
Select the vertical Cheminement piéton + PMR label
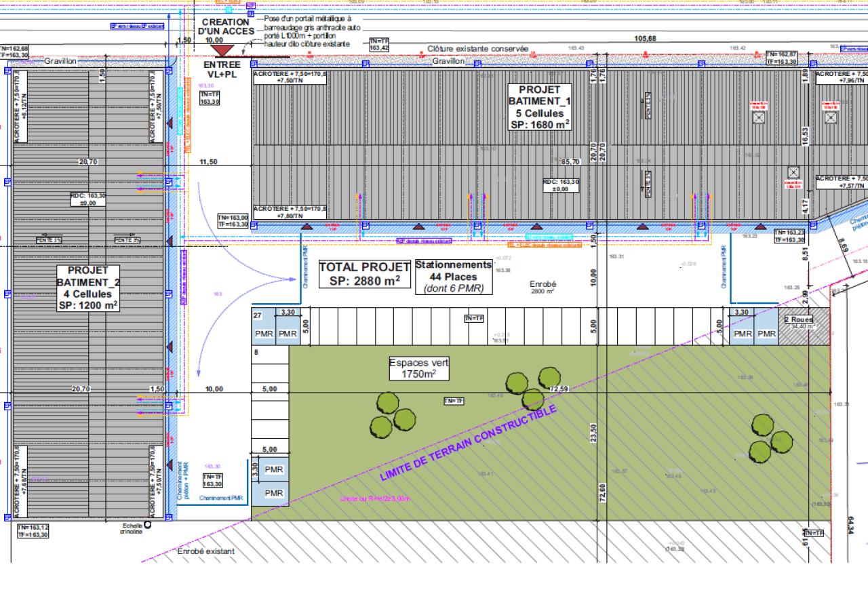[x=182, y=481]
